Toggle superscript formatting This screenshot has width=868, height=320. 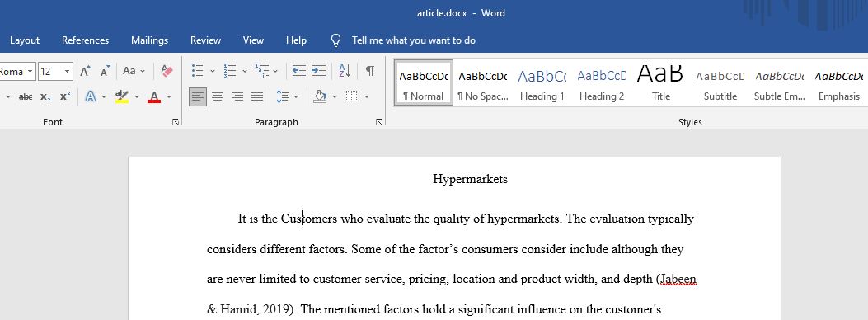coord(65,96)
